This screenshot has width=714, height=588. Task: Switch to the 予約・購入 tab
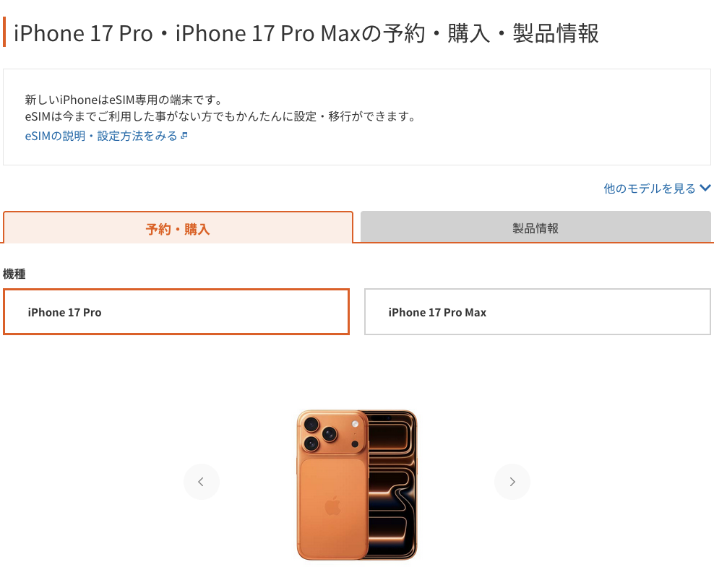pyautogui.click(x=178, y=228)
